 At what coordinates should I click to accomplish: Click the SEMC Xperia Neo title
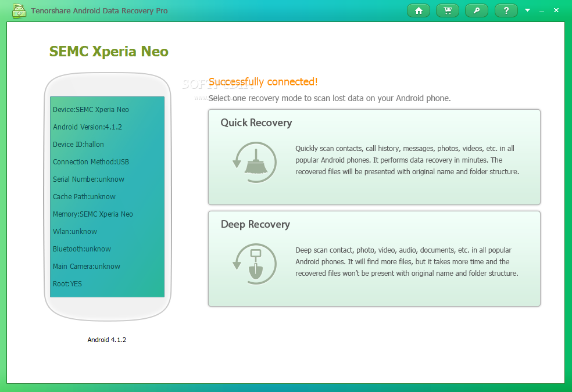pyautogui.click(x=109, y=51)
